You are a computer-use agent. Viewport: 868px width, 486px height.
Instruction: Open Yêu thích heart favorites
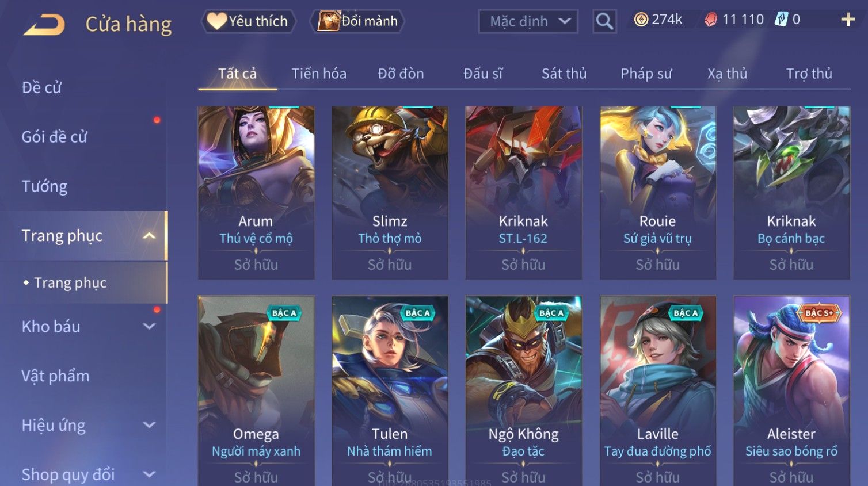(248, 21)
